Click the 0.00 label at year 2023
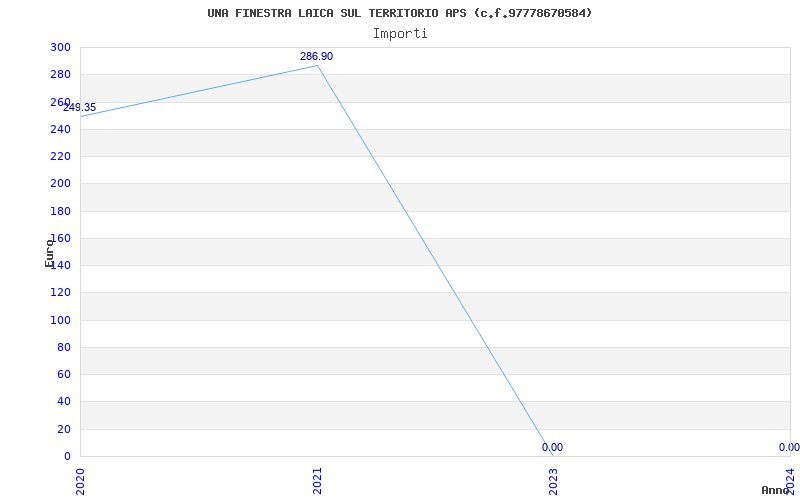 [x=553, y=447]
